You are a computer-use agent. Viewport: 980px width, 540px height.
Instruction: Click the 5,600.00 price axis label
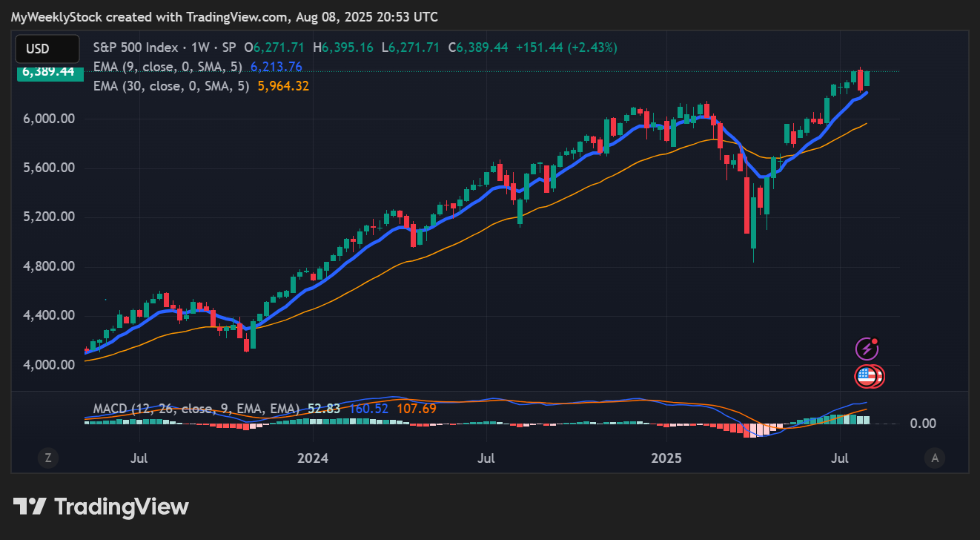[48, 168]
